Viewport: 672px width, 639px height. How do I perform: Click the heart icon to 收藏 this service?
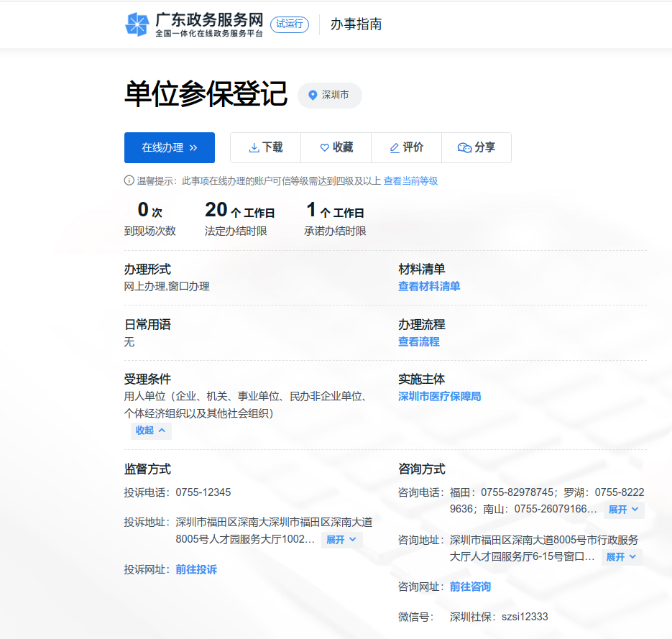[325, 147]
